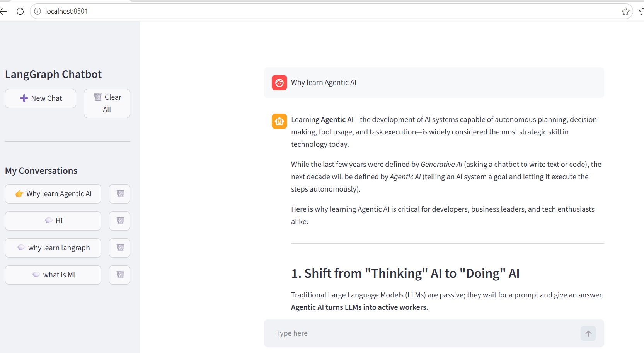Go back using the browser back arrow

[x=3, y=11]
